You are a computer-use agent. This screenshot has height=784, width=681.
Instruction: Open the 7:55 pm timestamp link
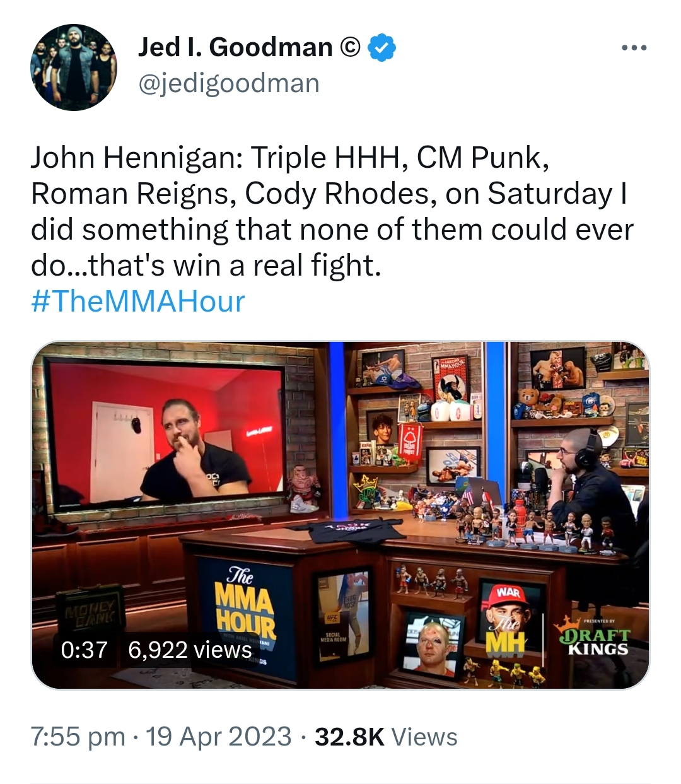[78, 737]
